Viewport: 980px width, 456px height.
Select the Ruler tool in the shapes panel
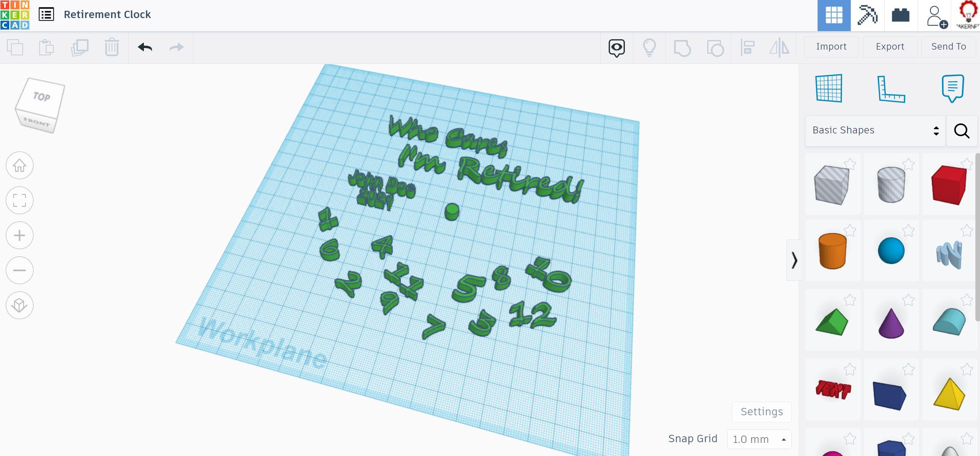tap(891, 89)
